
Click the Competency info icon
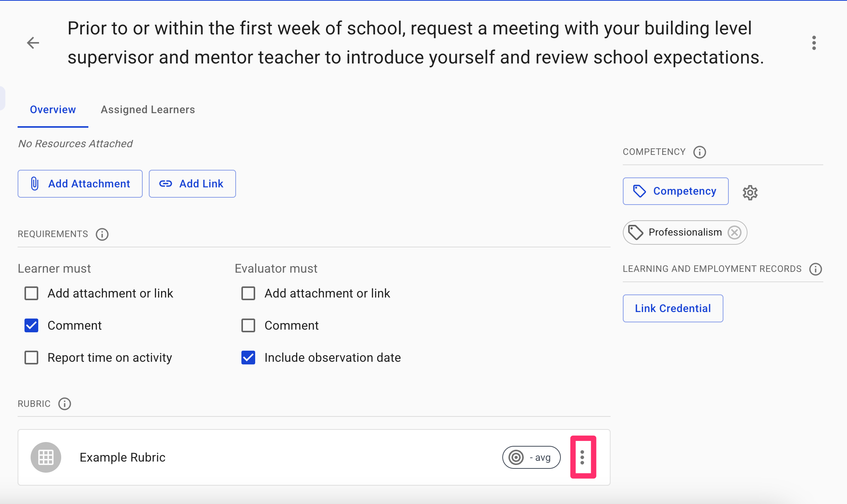tap(699, 152)
